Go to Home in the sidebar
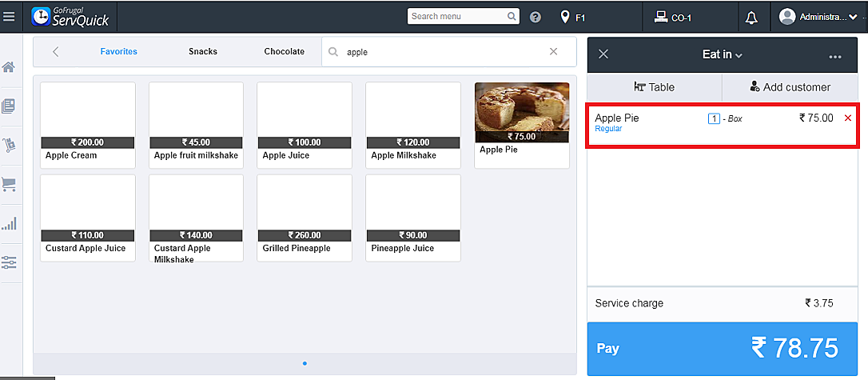 point(9,67)
